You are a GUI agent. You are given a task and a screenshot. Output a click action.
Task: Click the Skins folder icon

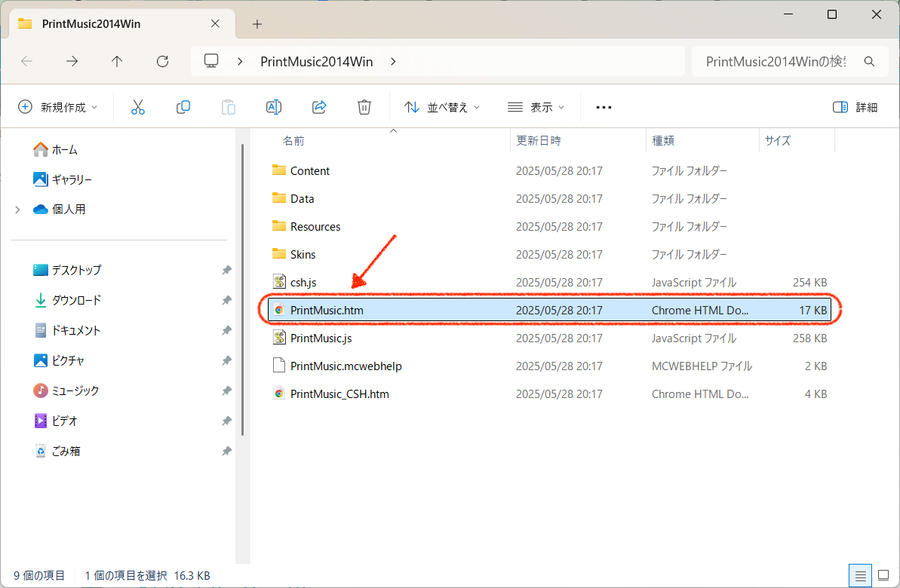pyautogui.click(x=279, y=253)
